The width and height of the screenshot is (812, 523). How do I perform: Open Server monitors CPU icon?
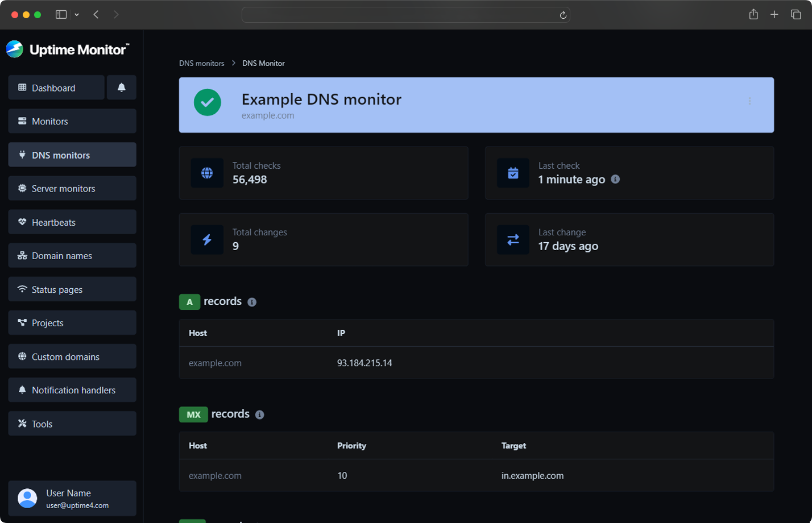22,188
